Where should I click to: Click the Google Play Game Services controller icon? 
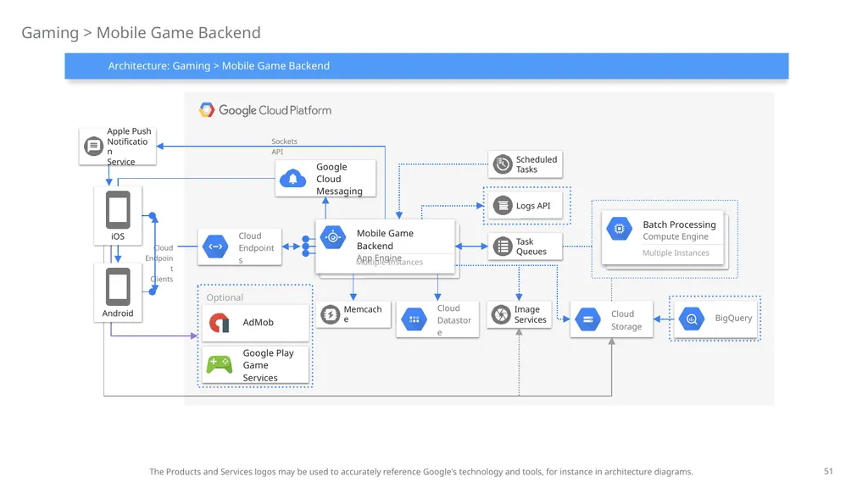[220, 364]
